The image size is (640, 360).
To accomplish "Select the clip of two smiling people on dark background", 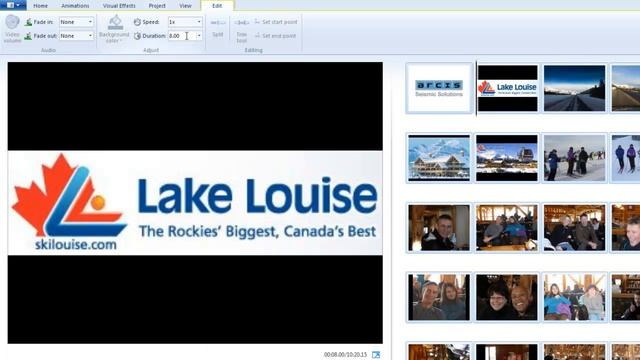I will [x=507, y=297].
